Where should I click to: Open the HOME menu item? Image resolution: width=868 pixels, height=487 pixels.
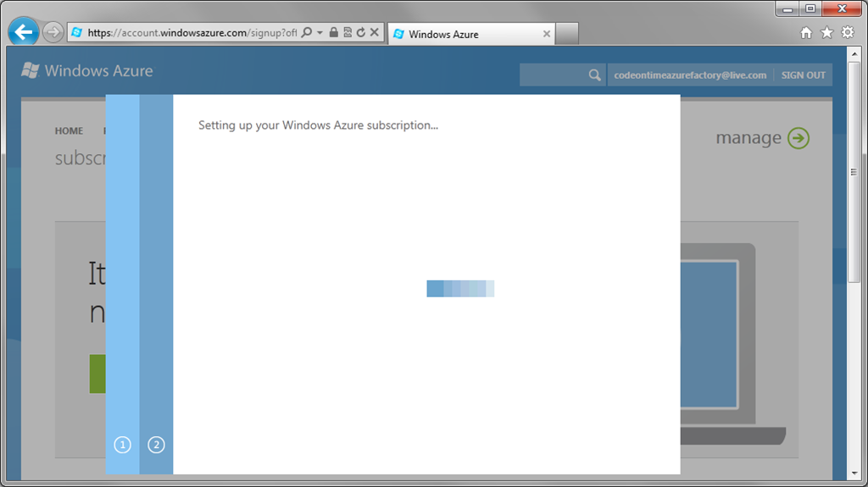point(69,130)
